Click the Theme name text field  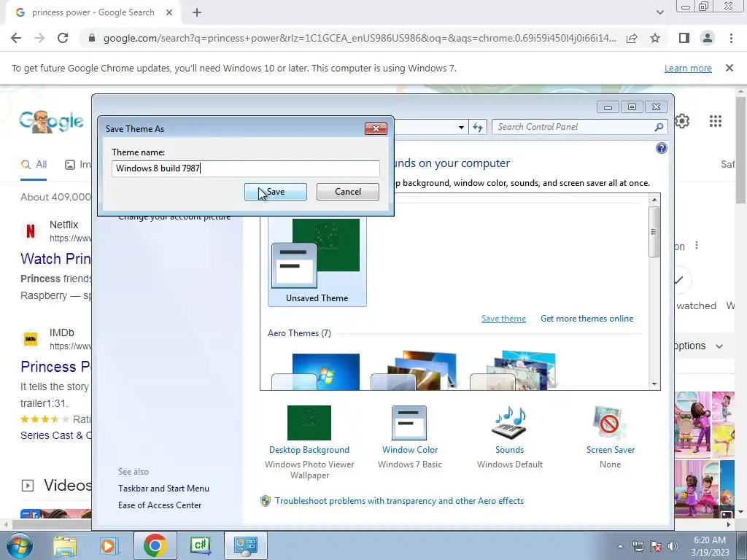pos(245,168)
